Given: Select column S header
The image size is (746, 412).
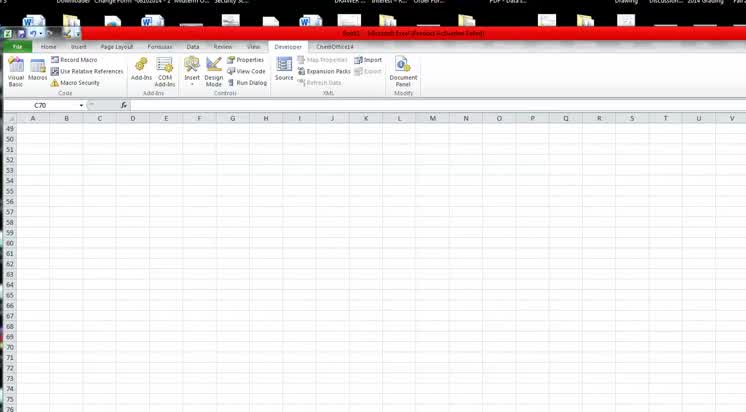Looking at the screenshot, I should pyautogui.click(x=632, y=118).
